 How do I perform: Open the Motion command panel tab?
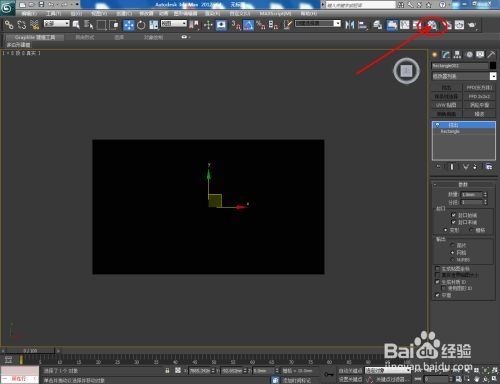pos(469,55)
